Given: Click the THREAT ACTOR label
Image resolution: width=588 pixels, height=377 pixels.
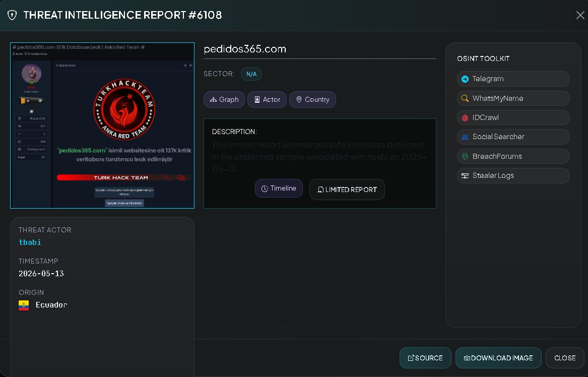Looking at the screenshot, I should pos(45,230).
